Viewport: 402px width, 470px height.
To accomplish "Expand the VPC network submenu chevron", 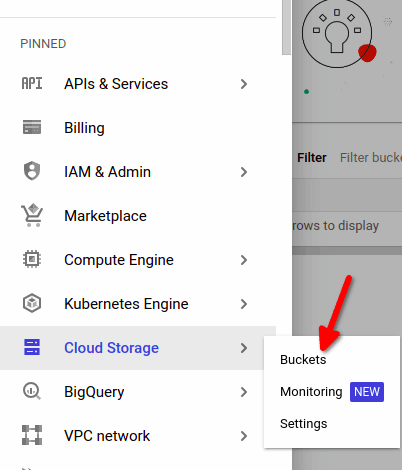I will pyautogui.click(x=244, y=436).
